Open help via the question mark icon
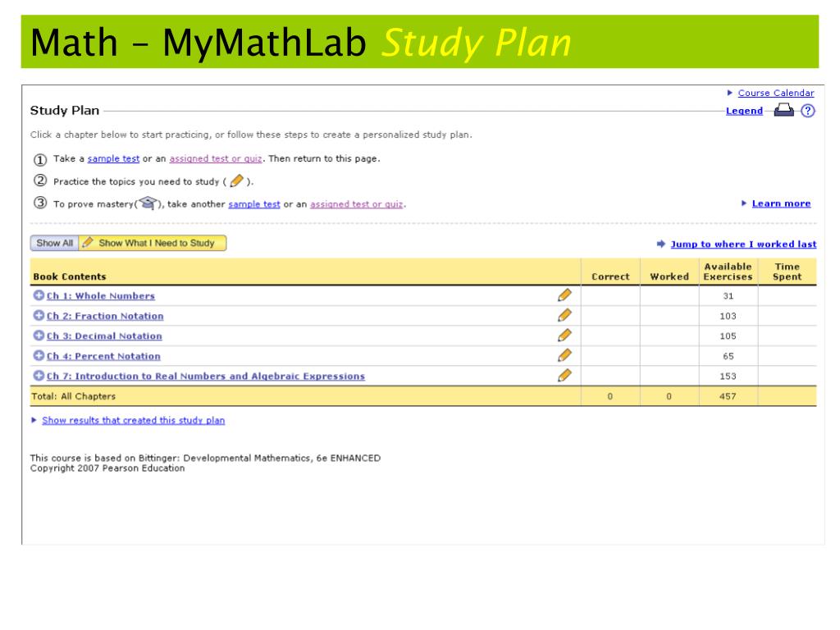The image size is (840, 630). pyautogui.click(x=808, y=111)
